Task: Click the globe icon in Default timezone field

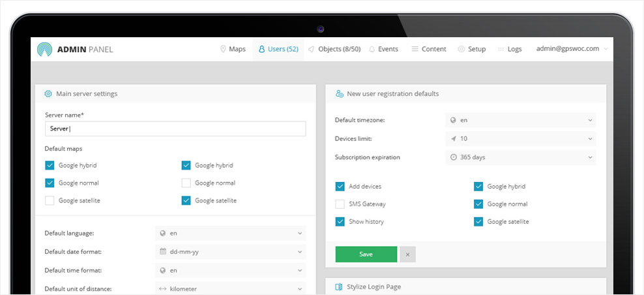Action: pos(453,120)
